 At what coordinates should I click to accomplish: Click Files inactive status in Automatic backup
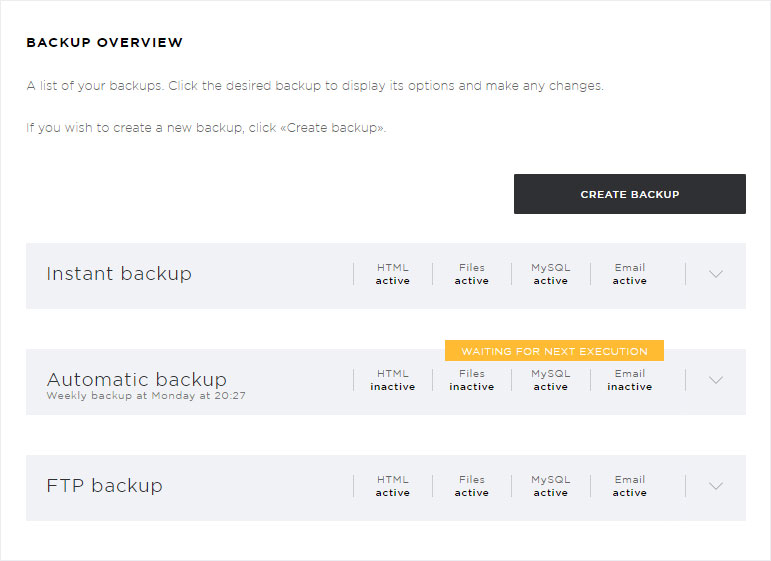(x=472, y=380)
